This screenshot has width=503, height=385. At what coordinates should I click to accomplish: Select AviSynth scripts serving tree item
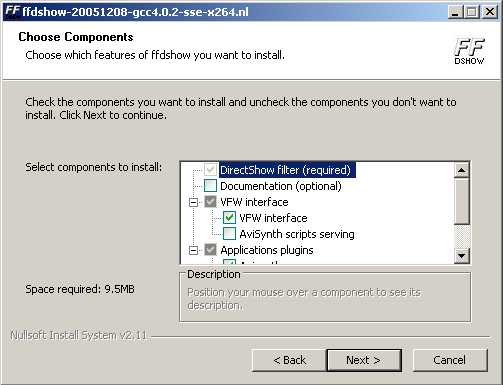(x=297, y=234)
